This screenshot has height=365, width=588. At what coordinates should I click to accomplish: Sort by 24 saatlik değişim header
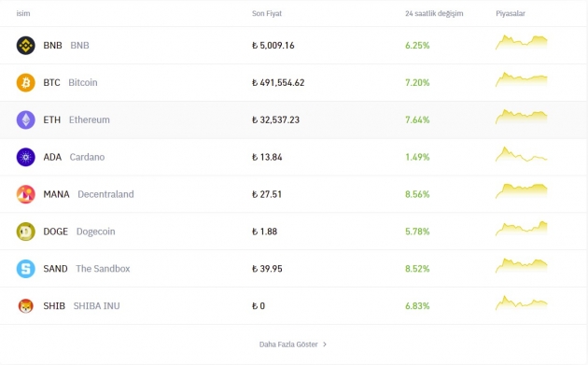click(x=434, y=13)
